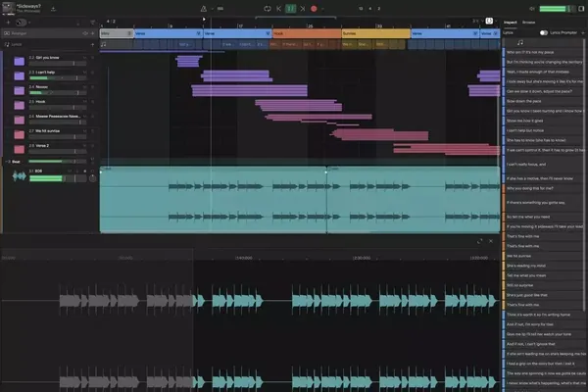The height and width of the screenshot is (392, 588).
Task: Click the teal BDB audio clip in arrangement
Action: point(213,200)
